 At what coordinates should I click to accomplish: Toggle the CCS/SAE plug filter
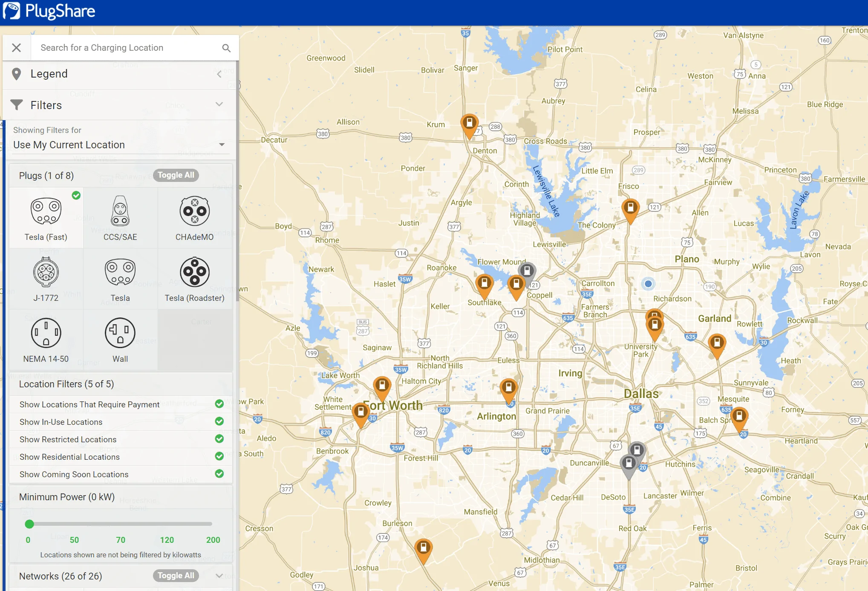click(120, 218)
